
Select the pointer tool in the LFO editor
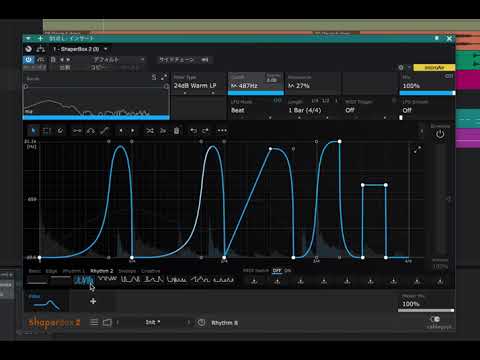coord(33,131)
